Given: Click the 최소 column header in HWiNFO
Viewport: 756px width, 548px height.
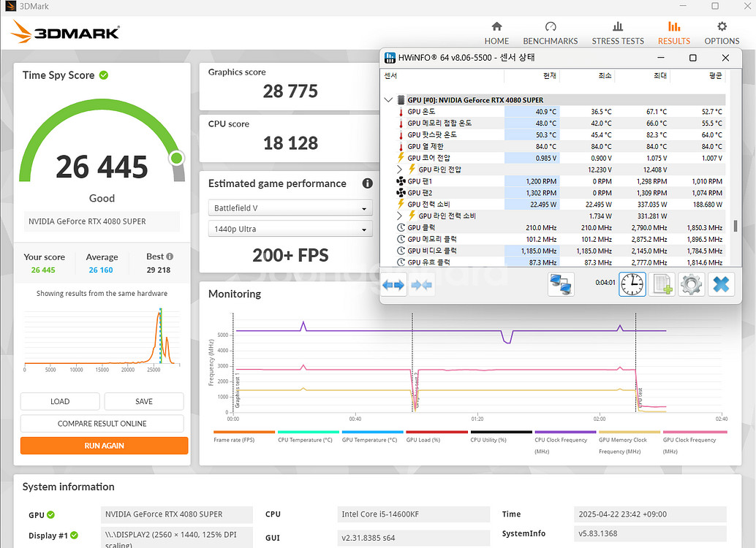Looking at the screenshot, I should 605,76.
